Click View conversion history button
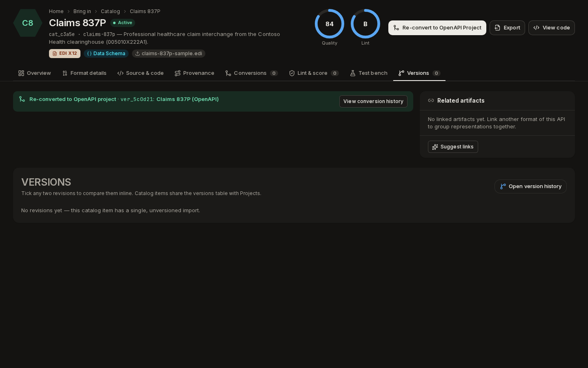 click(x=373, y=101)
